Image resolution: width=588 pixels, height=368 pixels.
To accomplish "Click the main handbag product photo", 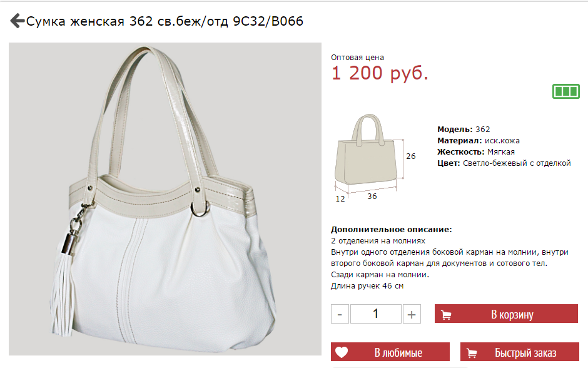I will [x=165, y=199].
